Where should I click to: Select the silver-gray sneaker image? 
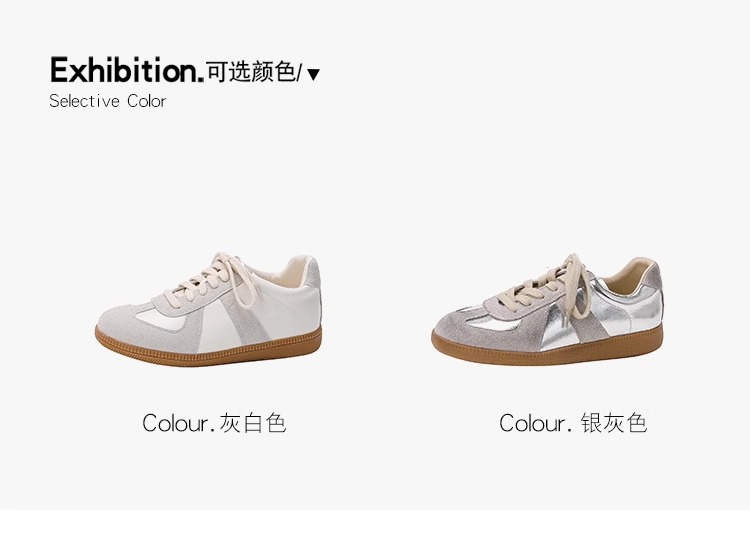coord(547,310)
